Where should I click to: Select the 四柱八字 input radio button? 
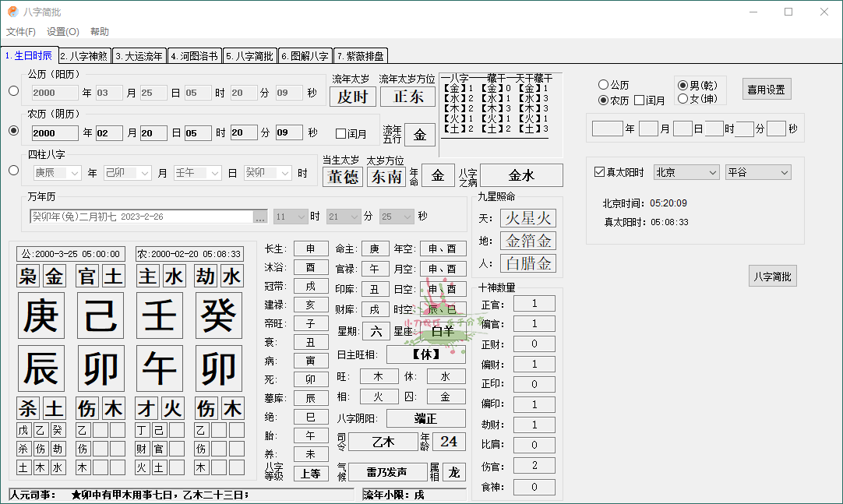(13, 171)
